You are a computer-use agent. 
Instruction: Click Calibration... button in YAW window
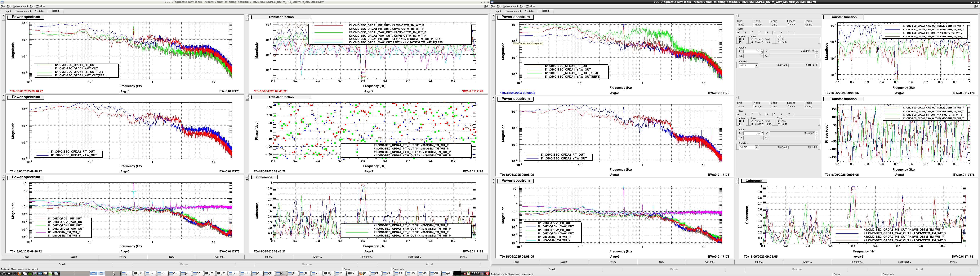[905, 262]
